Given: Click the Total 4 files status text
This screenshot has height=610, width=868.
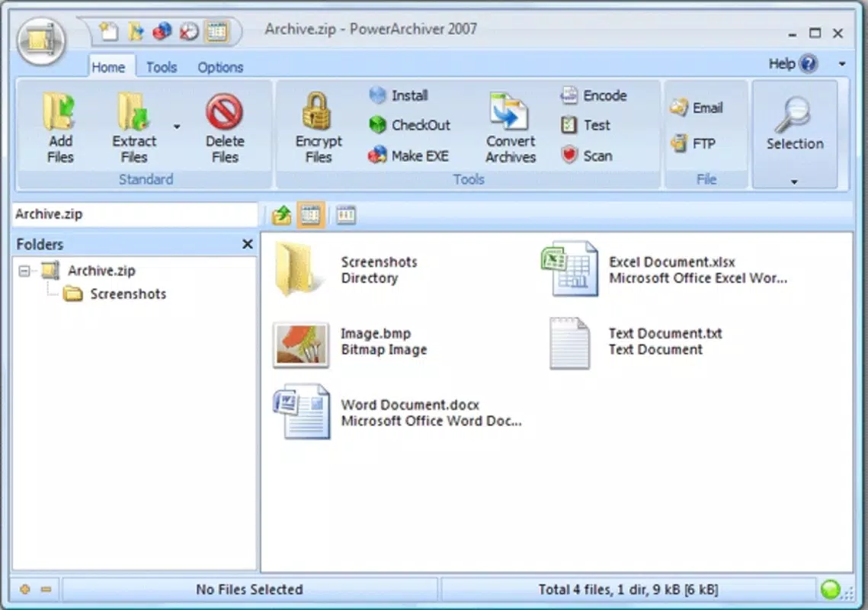Looking at the screenshot, I should click(628, 589).
